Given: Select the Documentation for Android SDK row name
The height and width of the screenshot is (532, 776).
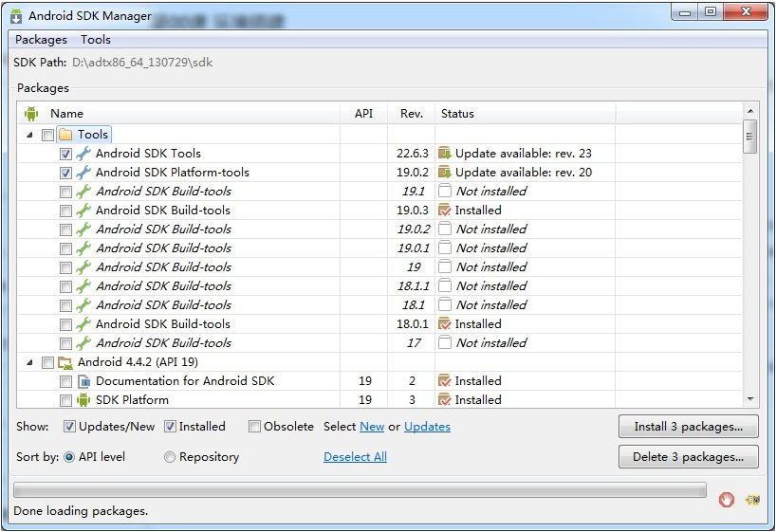Looking at the screenshot, I should pos(185,381).
